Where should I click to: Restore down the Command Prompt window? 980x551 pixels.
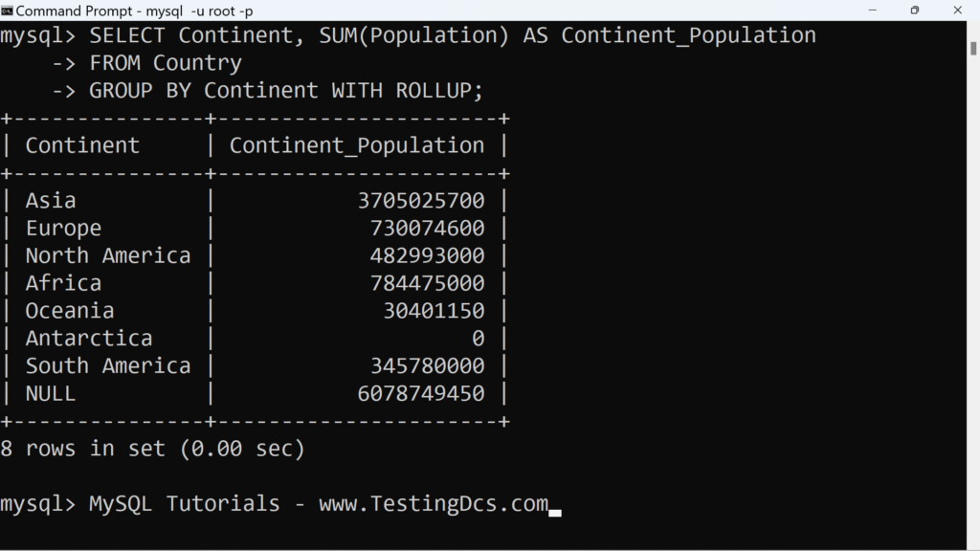click(x=914, y=10)
